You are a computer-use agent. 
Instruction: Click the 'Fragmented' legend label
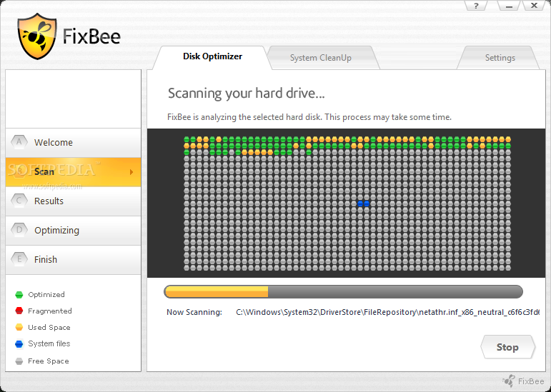(50, 311)
